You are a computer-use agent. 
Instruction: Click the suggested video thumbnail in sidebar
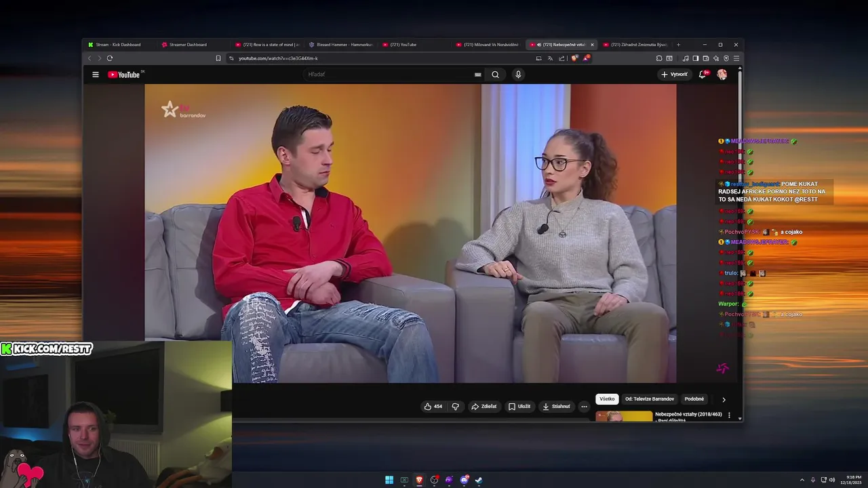pos(624,416)
